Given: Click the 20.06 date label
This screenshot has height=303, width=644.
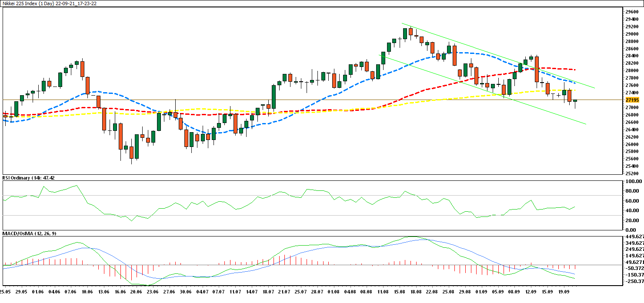Looking at the screenshot, I should coord(137,293).
